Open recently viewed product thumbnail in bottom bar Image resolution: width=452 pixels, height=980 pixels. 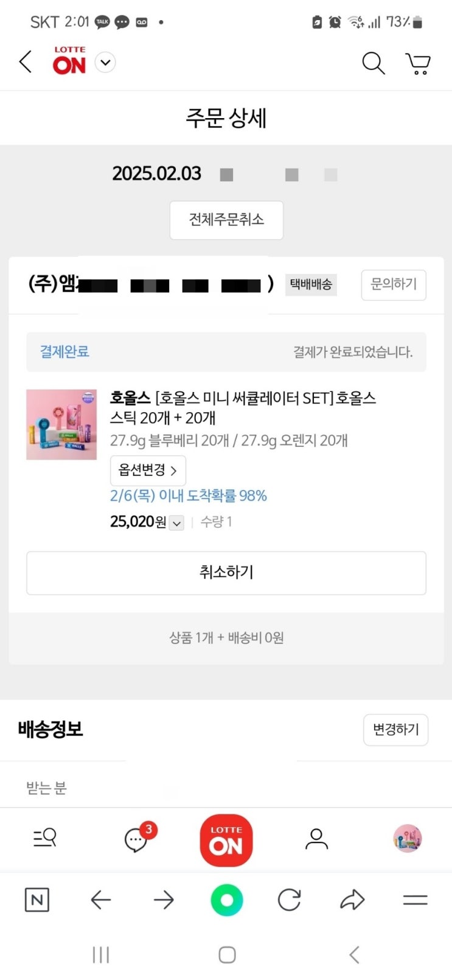click(408, 839)
